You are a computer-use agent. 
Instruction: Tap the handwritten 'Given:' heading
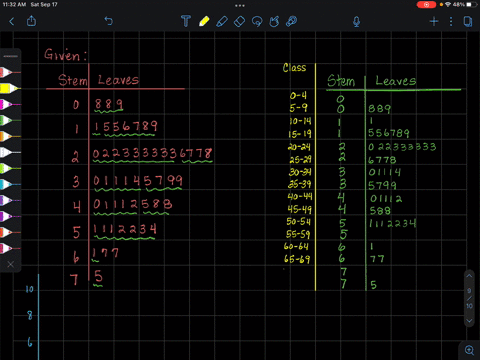[x=65, y=55]
